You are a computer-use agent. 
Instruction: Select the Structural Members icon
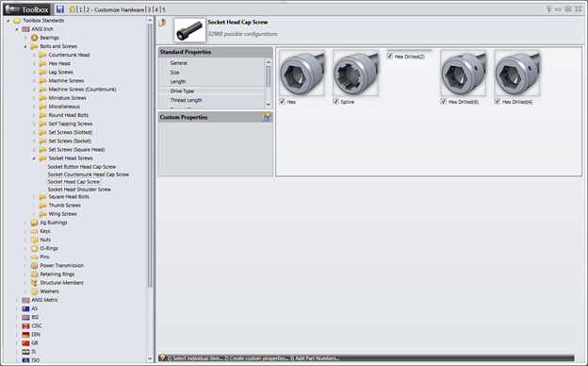point(35,283)
